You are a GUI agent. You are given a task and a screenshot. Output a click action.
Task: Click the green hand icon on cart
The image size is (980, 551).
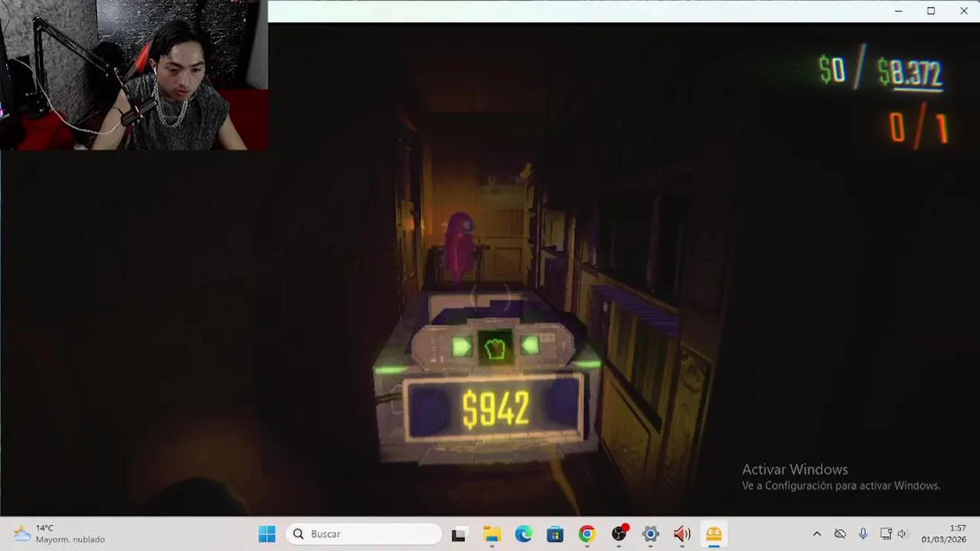pyautogui.click(x=495, y=348)
